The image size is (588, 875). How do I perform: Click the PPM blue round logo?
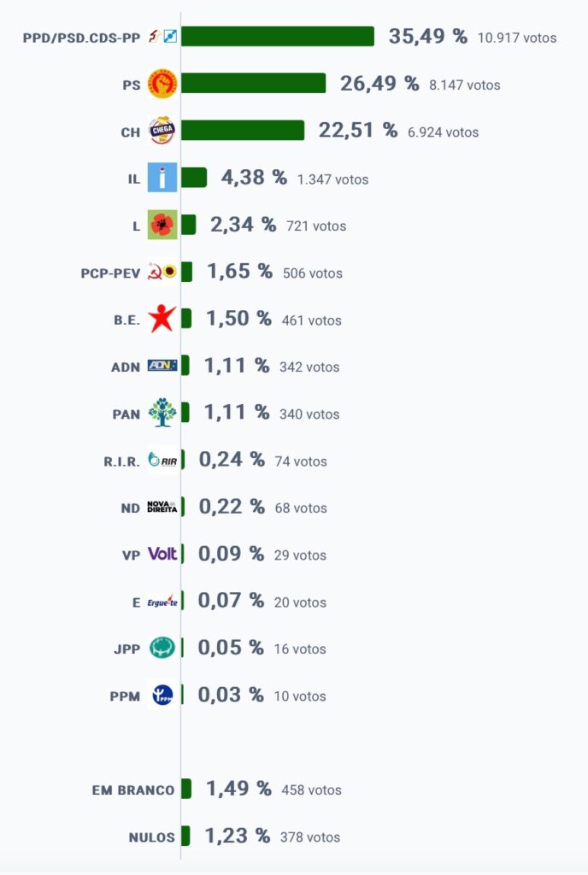click(x=162, y=695)
